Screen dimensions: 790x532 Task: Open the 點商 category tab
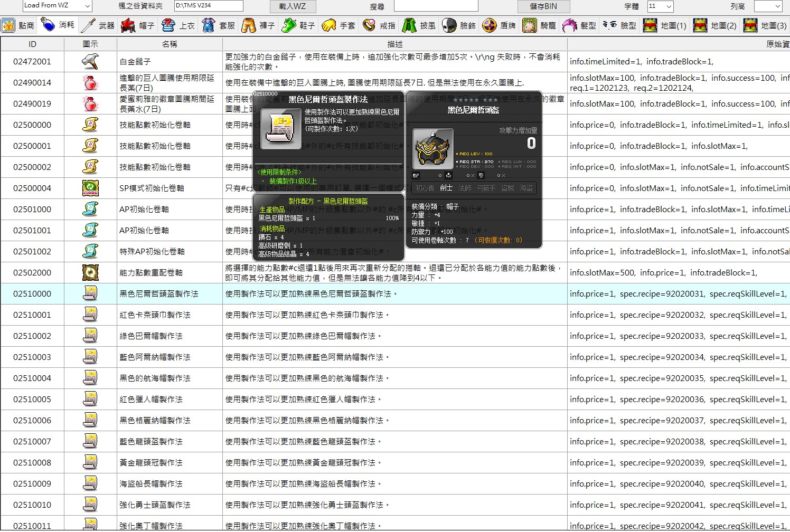pos(18,25)
